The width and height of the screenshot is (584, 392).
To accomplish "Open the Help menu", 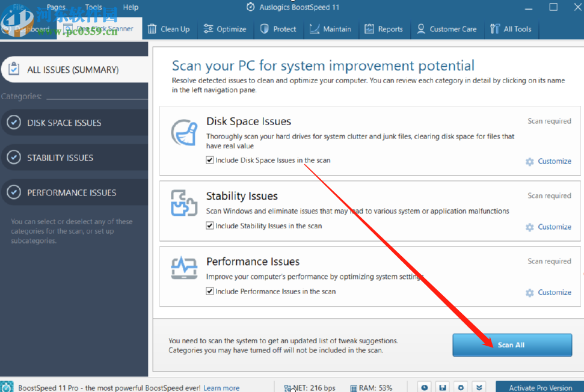I will point(131,7).
